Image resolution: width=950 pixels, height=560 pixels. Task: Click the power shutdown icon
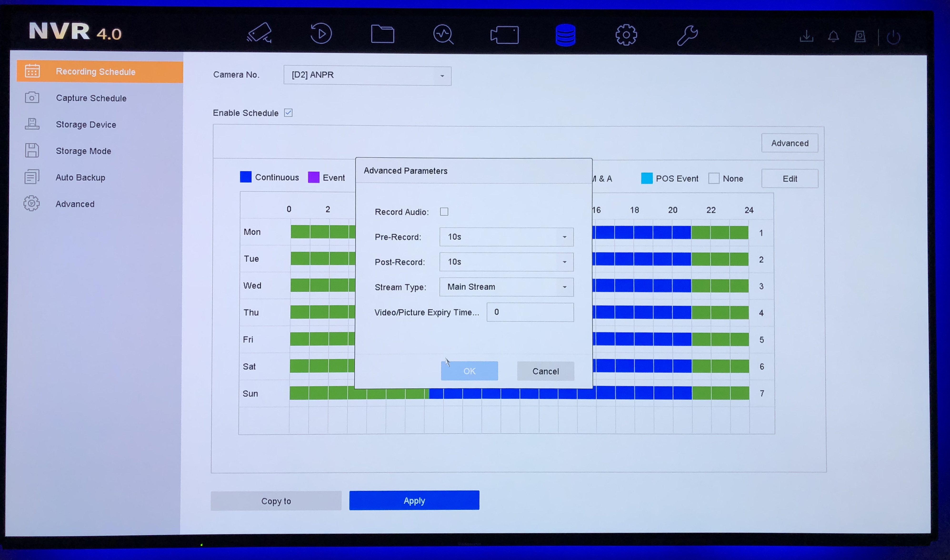pos(893,37)
